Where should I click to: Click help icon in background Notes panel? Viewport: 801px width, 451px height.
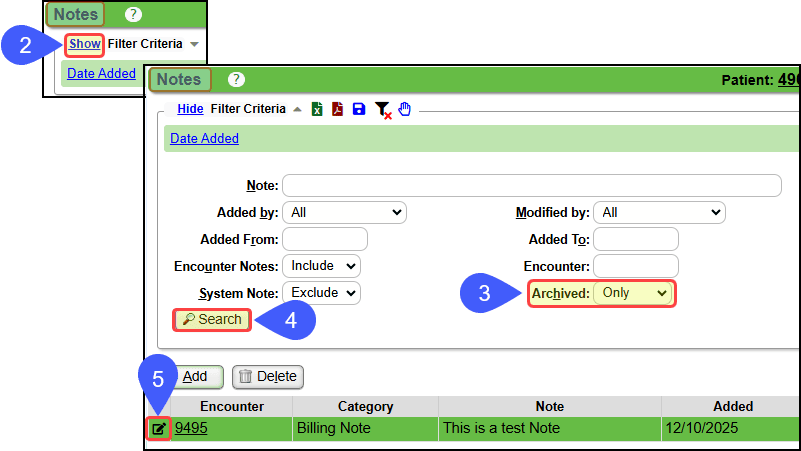tap(133, 15)
